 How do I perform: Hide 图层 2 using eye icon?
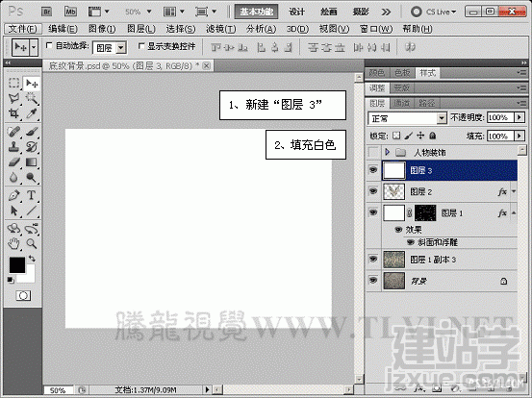pyautogui.click(x=373, y=191)
